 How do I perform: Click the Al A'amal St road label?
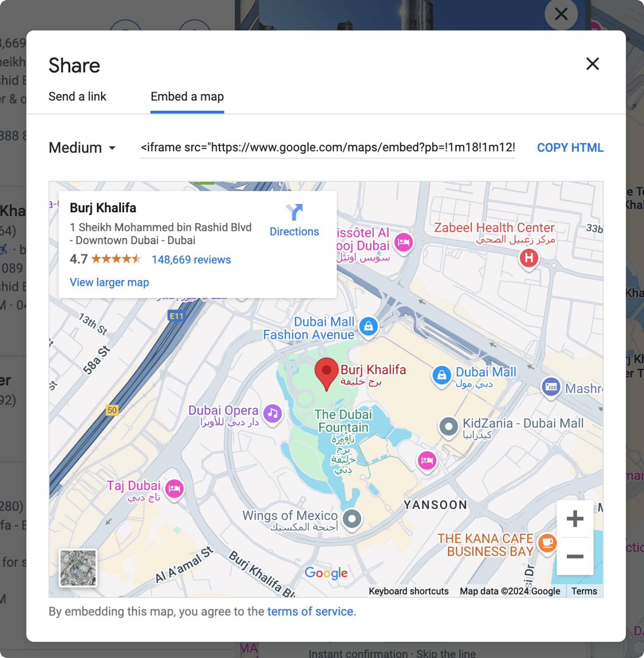point(184,565)
